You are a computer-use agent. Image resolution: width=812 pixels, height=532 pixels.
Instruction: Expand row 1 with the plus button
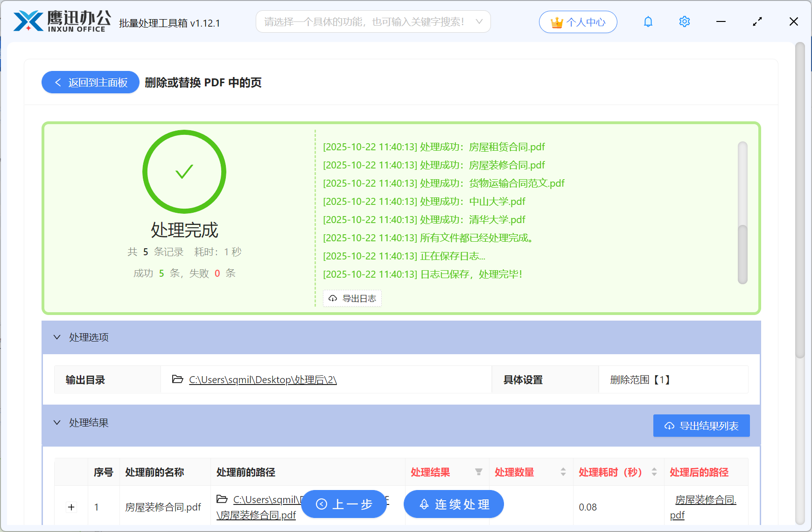[x=71, y=507]
